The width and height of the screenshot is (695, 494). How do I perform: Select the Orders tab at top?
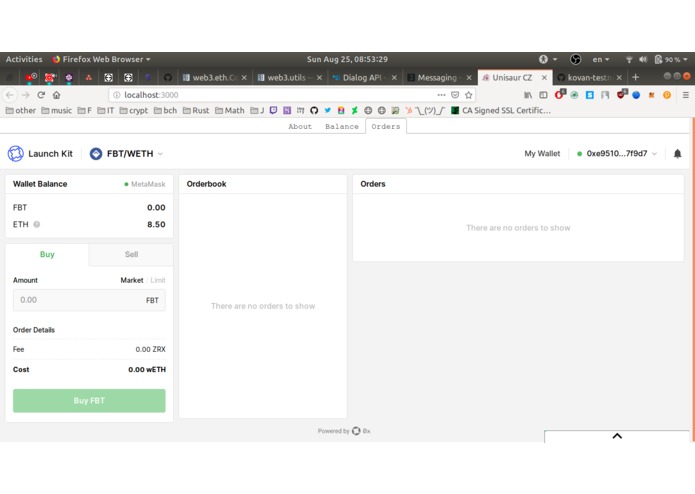pos(386,126)
